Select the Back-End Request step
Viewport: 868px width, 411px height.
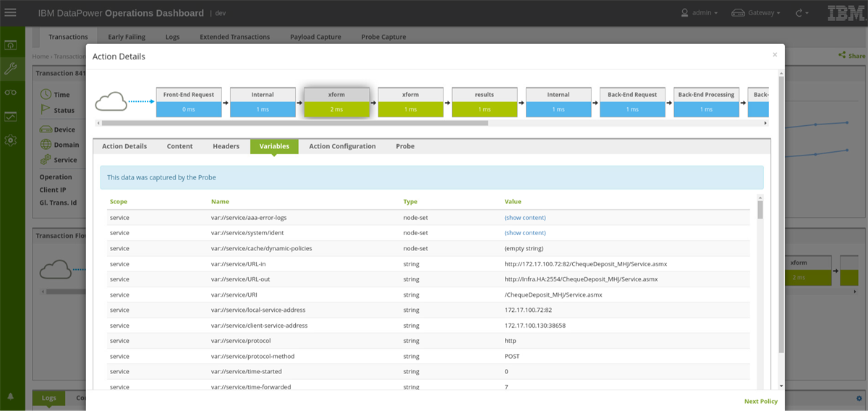[x=632, y=102]
